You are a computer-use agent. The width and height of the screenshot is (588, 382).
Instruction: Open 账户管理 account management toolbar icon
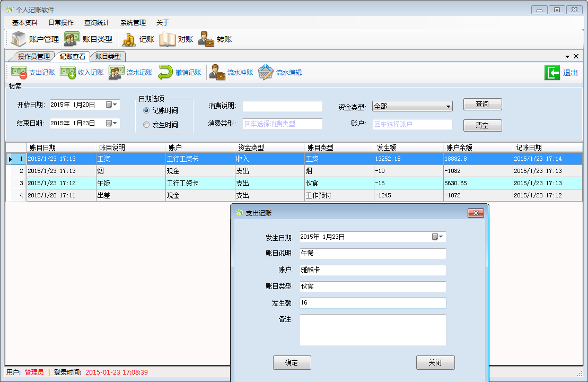(19, 39)
